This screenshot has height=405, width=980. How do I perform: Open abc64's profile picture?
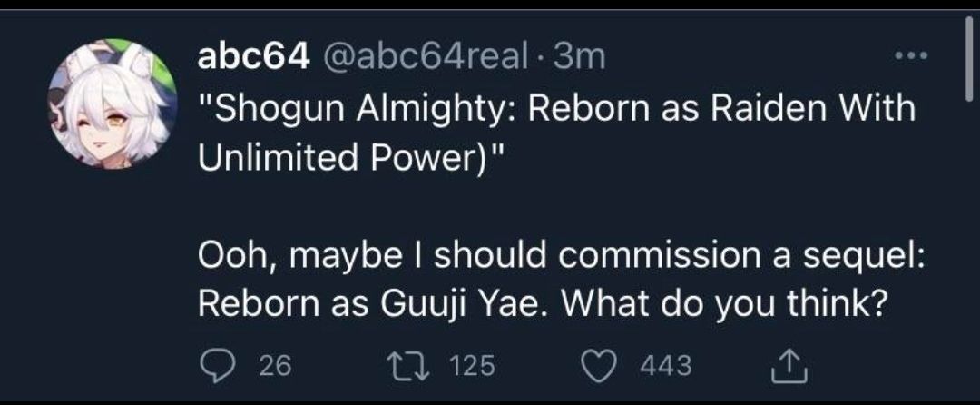coord(113,103)
